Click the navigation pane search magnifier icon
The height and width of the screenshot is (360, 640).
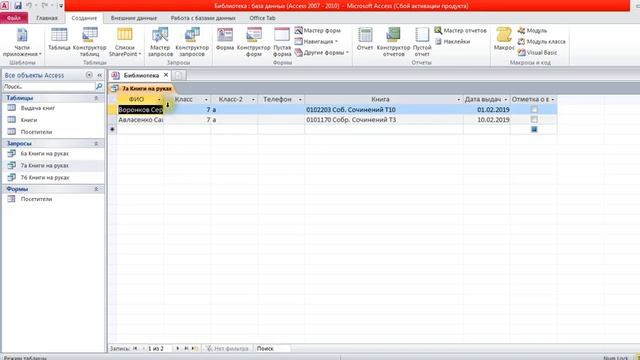pyautogui.click(x=99, y=87)
